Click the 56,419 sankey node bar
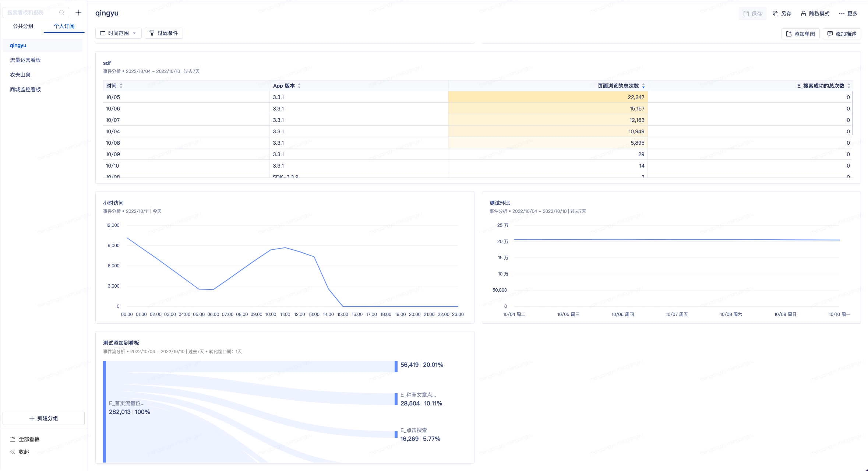 (396, 367)
